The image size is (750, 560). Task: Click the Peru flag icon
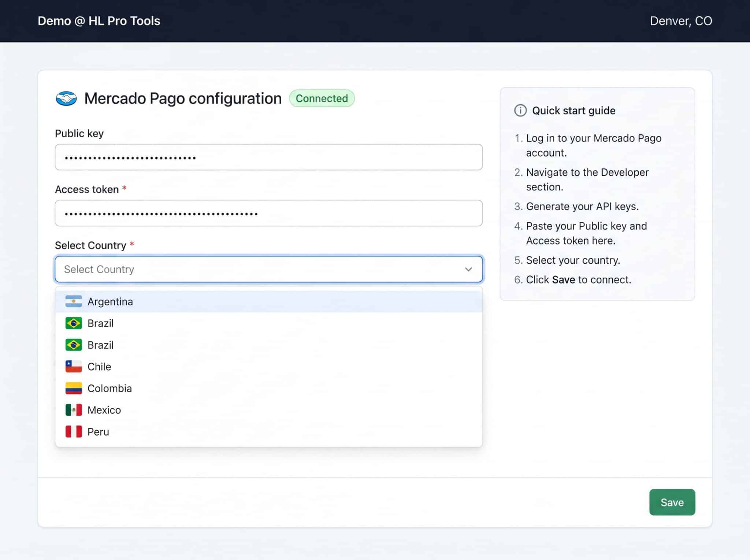pos(74,431)
